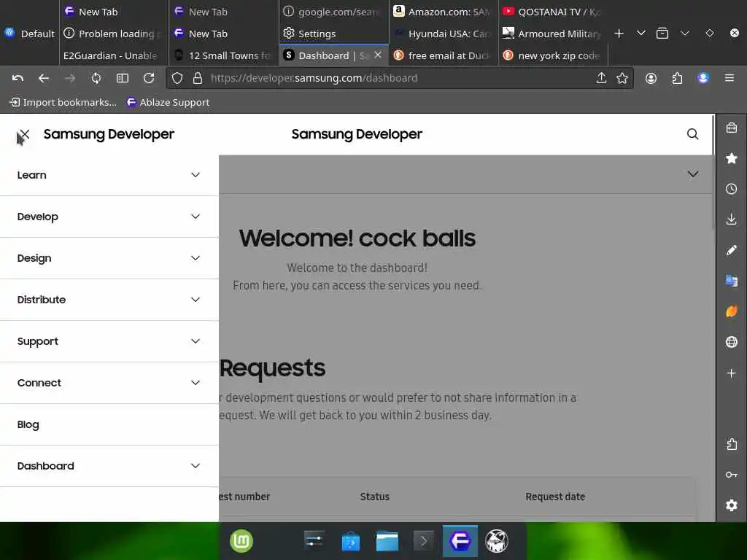Switch to the QOSTANAI TV tab
Screen dimensions: 747x560
coord(553,12)
